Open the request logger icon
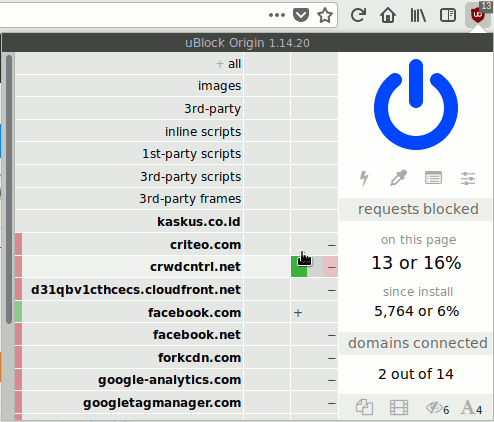Image resolution: width=494 pixels, height=422 pixels. click(x=433, y=178)
